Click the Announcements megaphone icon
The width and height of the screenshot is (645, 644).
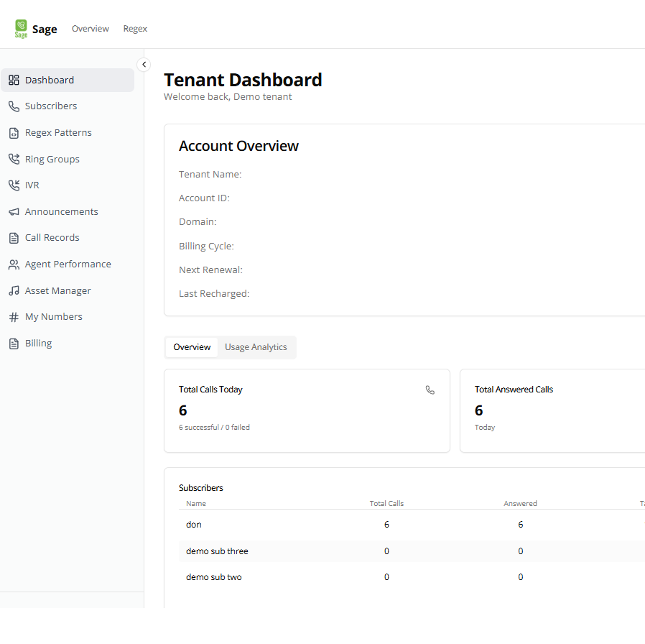click(14, 212)
